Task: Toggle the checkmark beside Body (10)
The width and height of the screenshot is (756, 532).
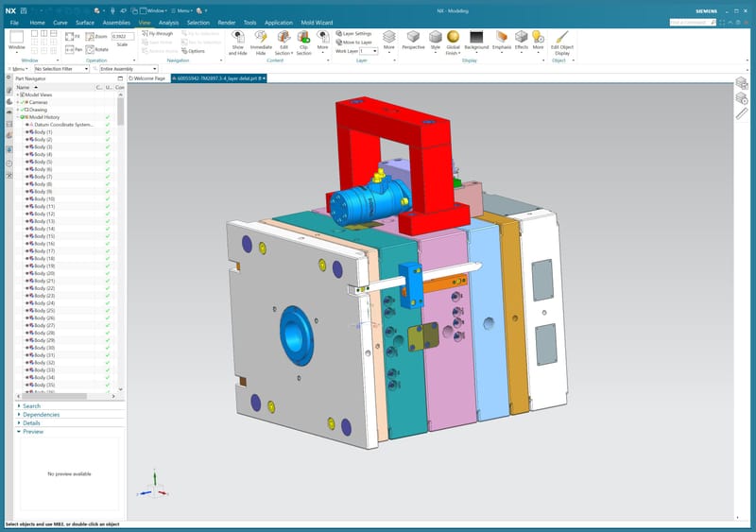Action: (x=108, y=198)
